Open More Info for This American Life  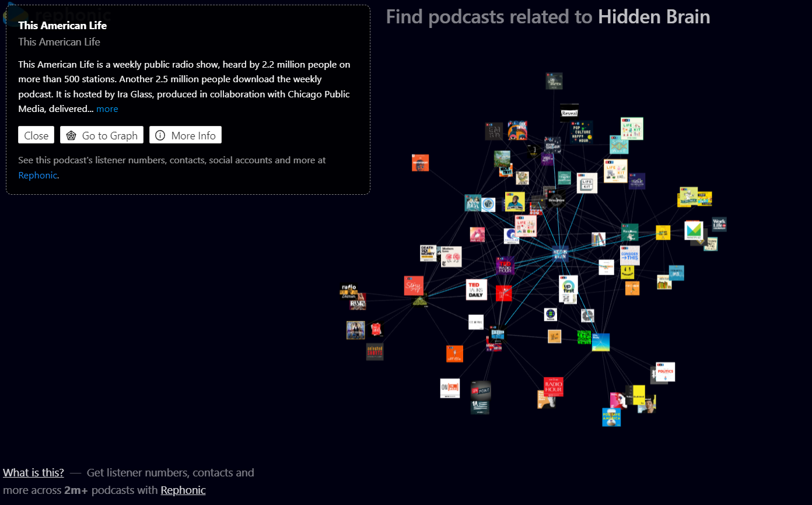click(185, 135)
